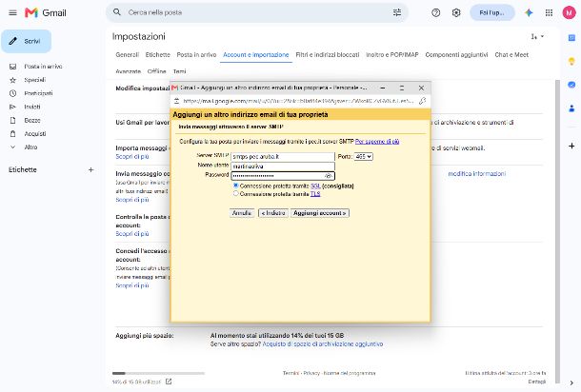This screenshot has height=392, width=581.
Task: Open Settings gear icon
Action: coord(456,12)
